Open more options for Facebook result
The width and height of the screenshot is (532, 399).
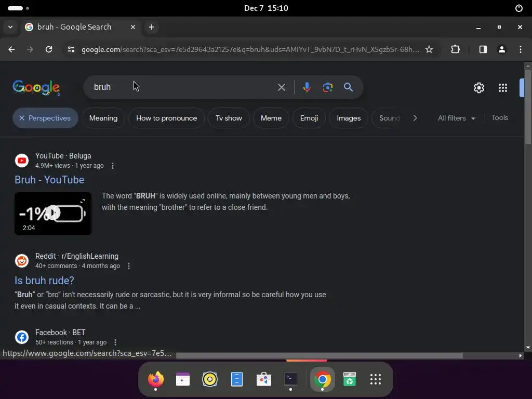tap(115, 342)
